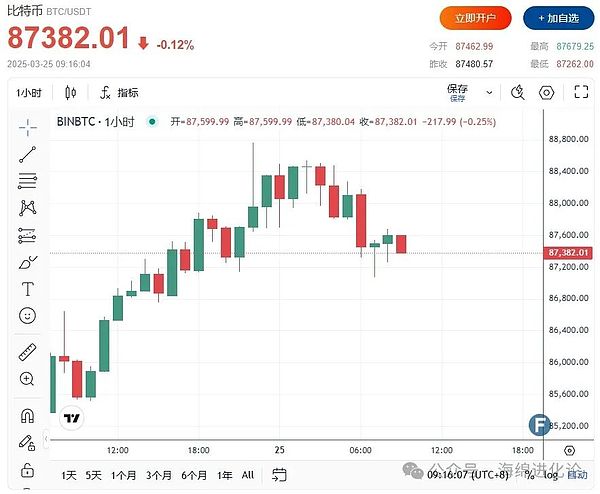Switch to the 5天 time range
Image resolution: width=600 pixels, height=494 pixels.
pyautogui.click(x=94, y=475)
